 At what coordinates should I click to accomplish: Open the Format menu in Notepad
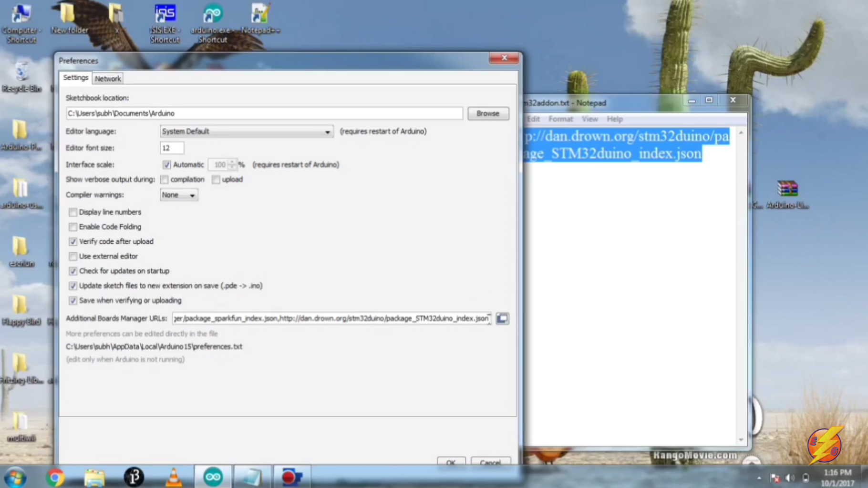pyautogui.click(x=560, y=119)
